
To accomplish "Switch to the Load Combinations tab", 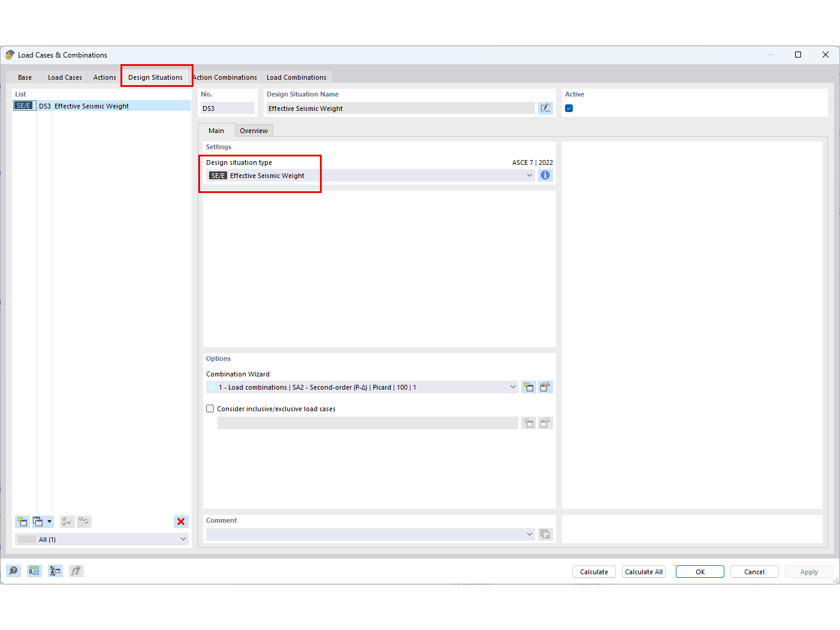I will point(297,77).
